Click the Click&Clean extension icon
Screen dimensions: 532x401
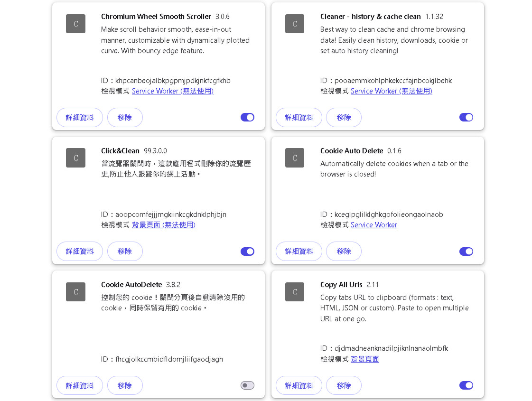(x=75, y=158)
